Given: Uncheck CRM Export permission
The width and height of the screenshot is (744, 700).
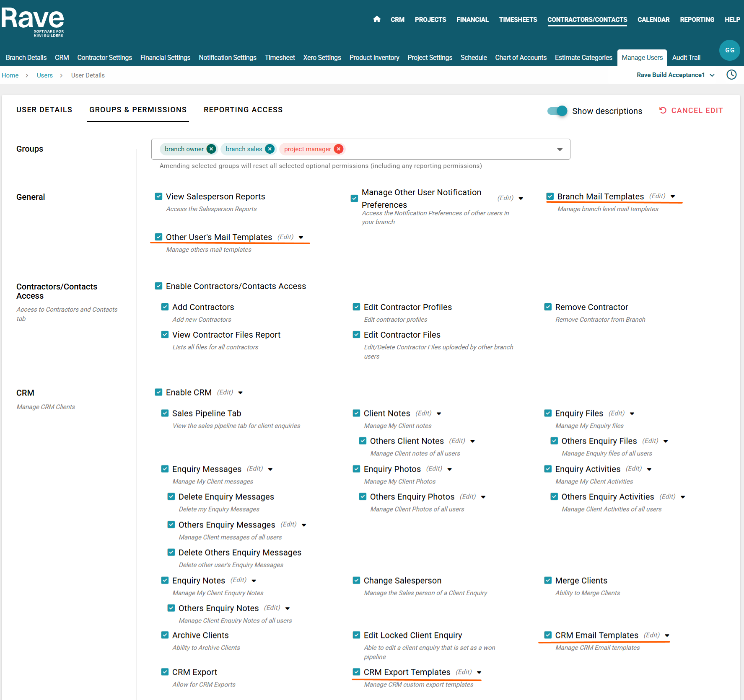Looking at the screenshot, I should 165,672.
